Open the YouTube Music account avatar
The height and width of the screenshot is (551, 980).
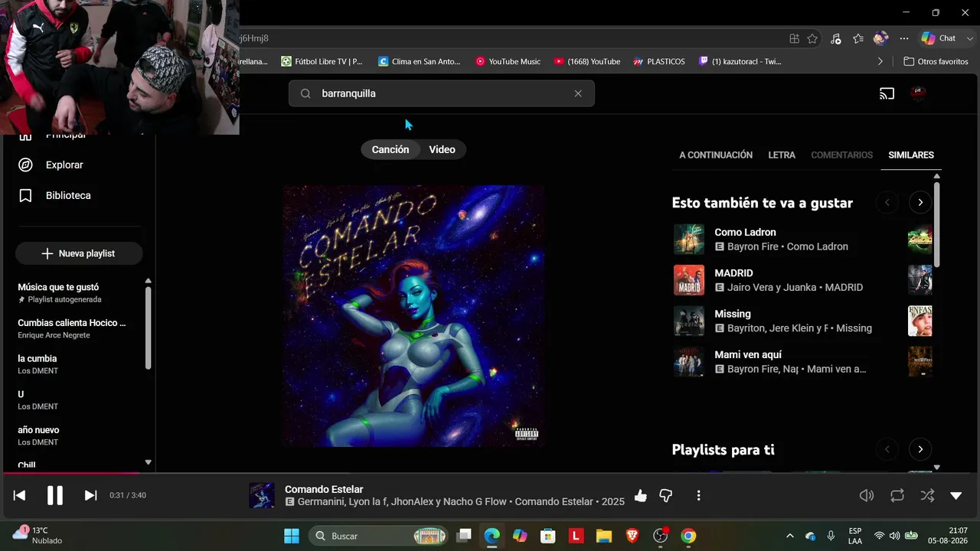point(918,93)
